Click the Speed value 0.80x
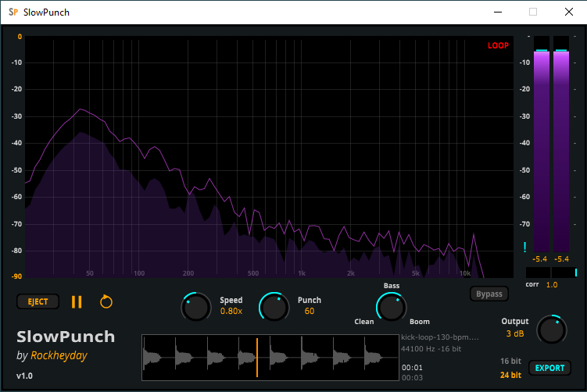This screenshot has height=392, width=587. point(231,311)
